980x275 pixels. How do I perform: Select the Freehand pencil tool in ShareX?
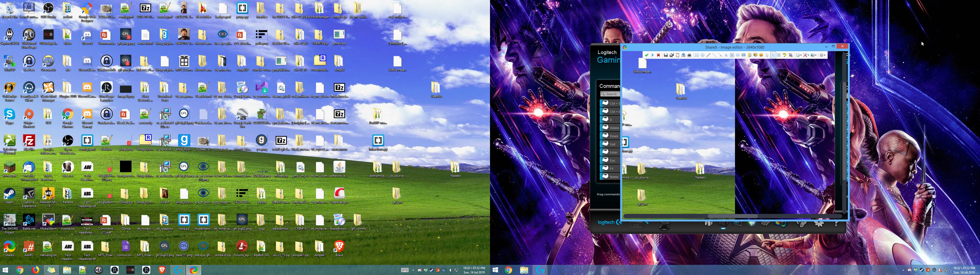[708, 55]
